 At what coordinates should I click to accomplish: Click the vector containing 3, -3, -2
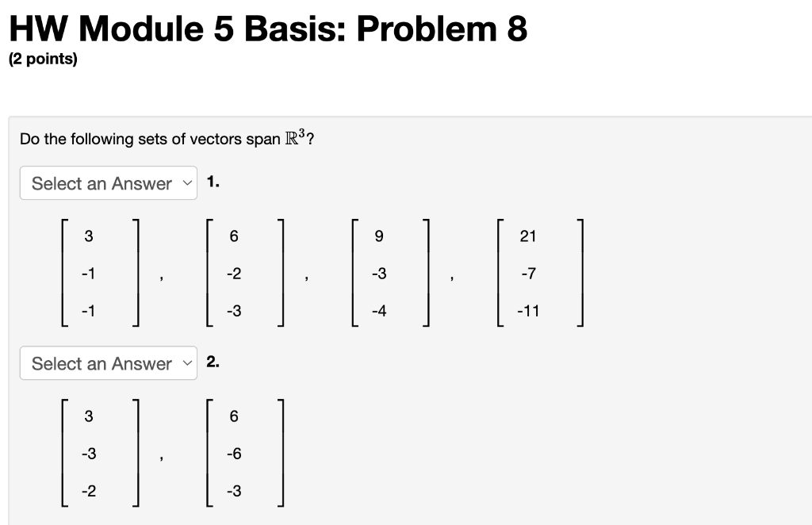coord(101,453)
